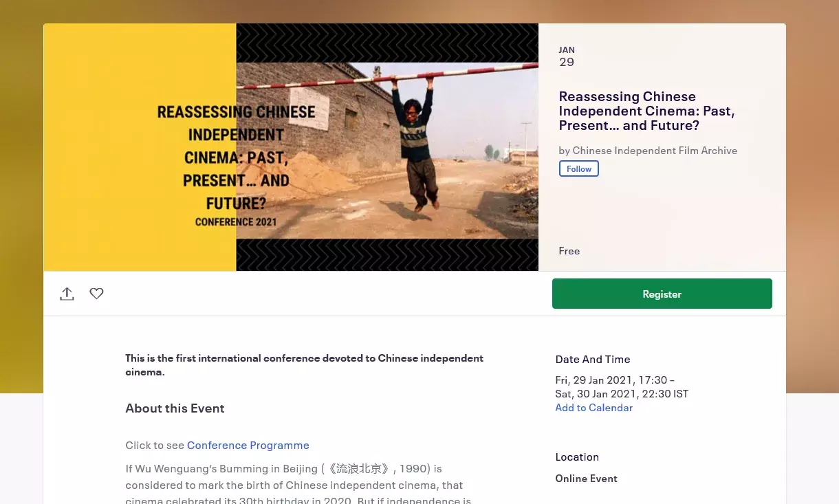Click the Location section heading
This screenshot has width=839, height=504.
(577, 457)
